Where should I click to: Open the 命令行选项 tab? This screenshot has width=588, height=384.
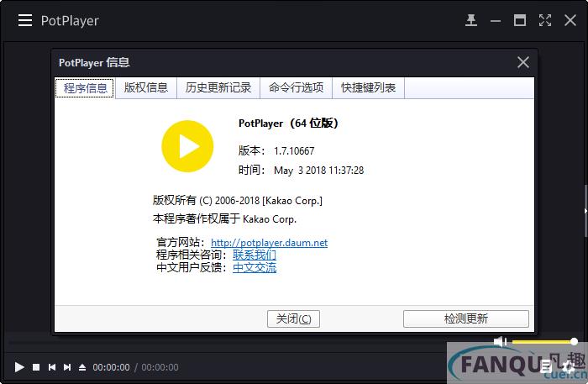[x=296, y=88]
